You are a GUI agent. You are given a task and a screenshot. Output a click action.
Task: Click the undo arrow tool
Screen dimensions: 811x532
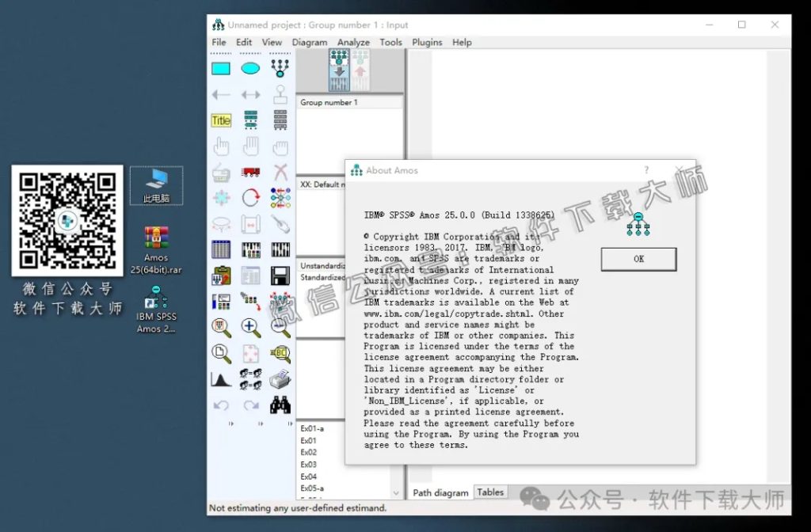pos(221,405)
